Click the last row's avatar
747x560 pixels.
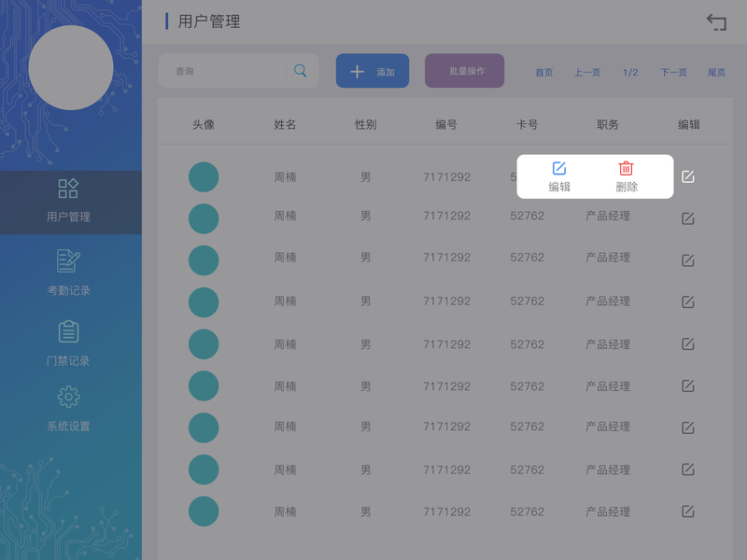click(x=204, y=511)
